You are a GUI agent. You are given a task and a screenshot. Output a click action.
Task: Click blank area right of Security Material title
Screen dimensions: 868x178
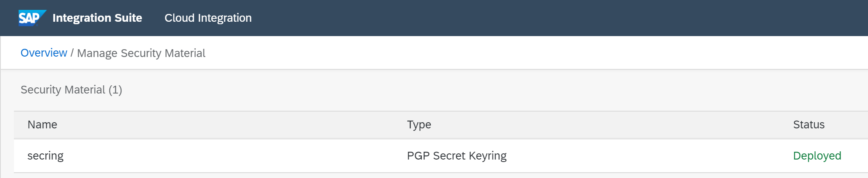pyautogui.click(x=450, y=90)
